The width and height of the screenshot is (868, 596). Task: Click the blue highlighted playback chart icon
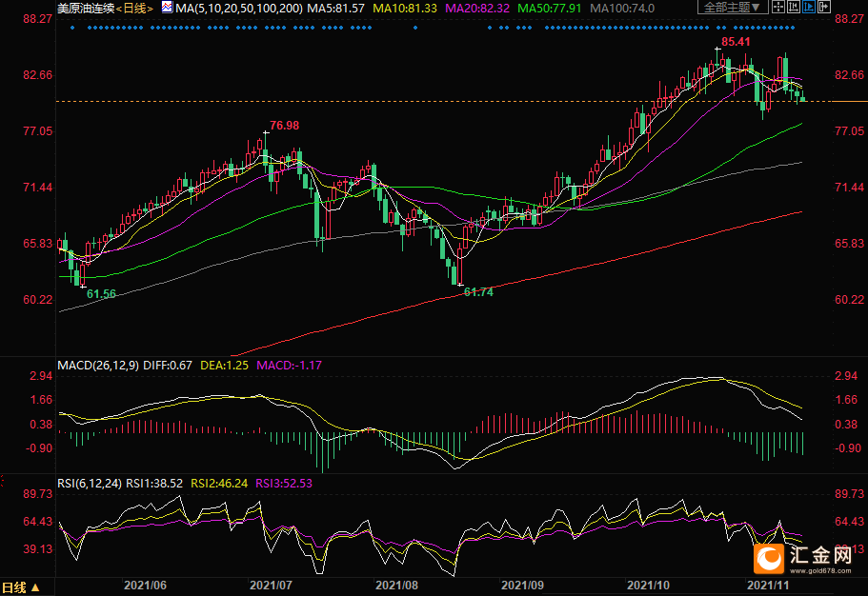[x=811, y=8]
